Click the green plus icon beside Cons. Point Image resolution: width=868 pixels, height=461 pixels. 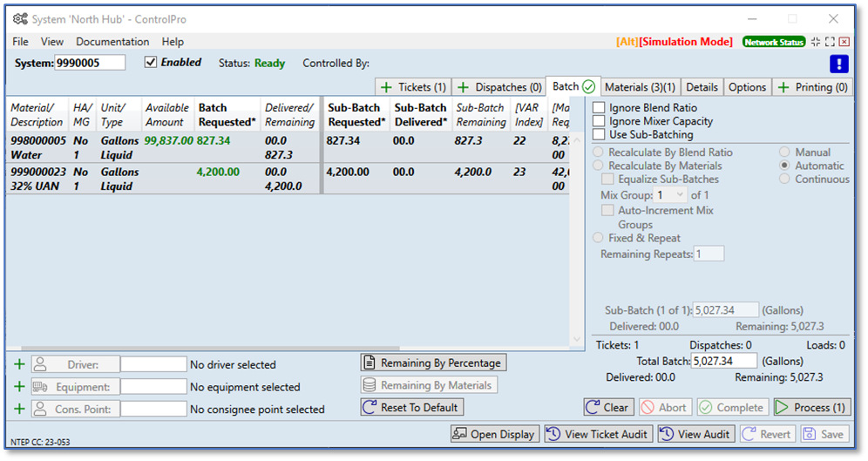pos(19,409)
